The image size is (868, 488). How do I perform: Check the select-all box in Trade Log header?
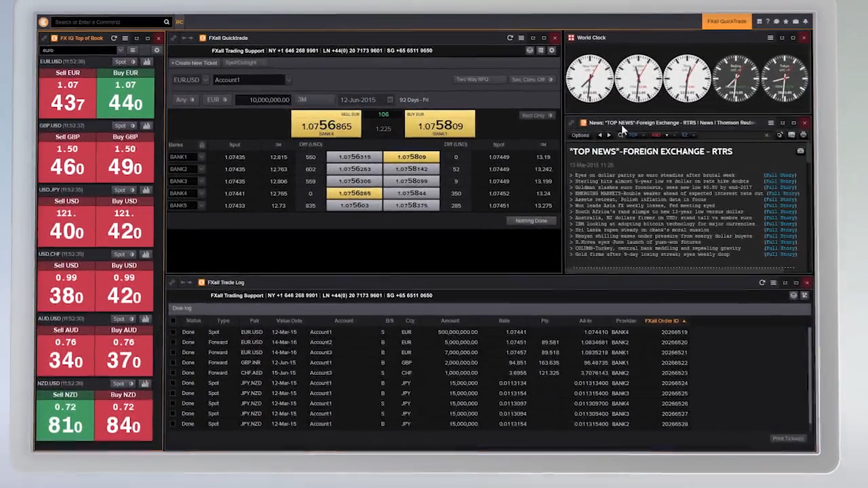click(173, 321)
